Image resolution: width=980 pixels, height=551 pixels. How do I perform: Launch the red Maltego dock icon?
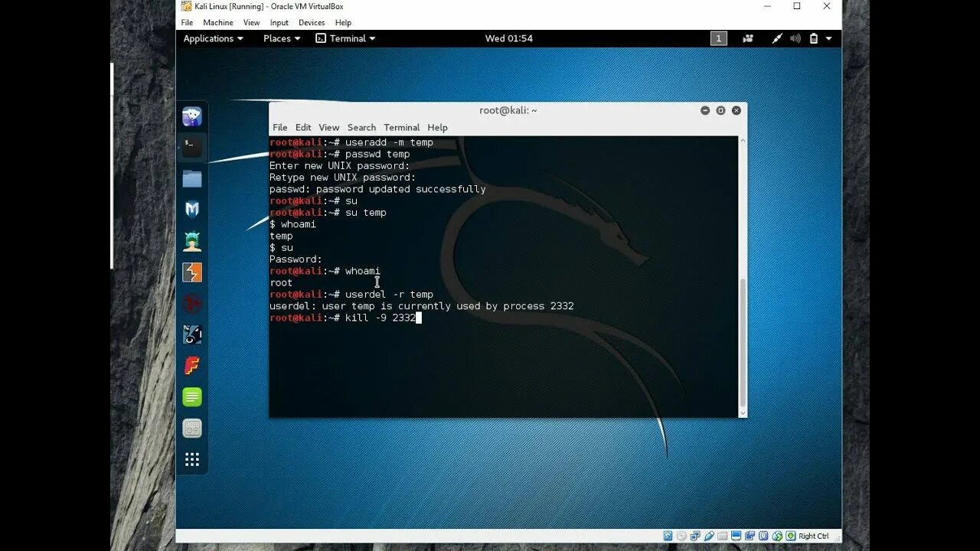click(192, 304)
